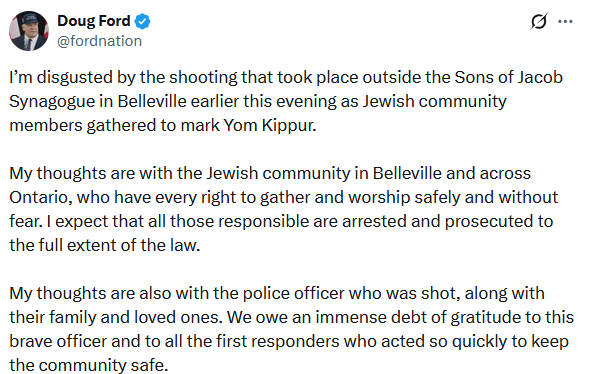Click the phrase "Yom Kippur"
Image resolution: width=589 pixels, height=374 pixels.
point(270,125)
